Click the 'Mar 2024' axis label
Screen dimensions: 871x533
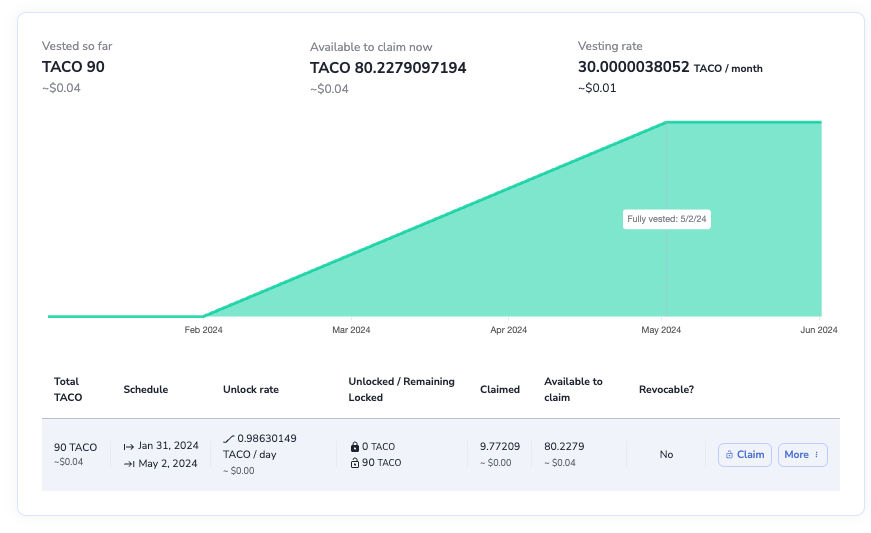tap(351, 330)
